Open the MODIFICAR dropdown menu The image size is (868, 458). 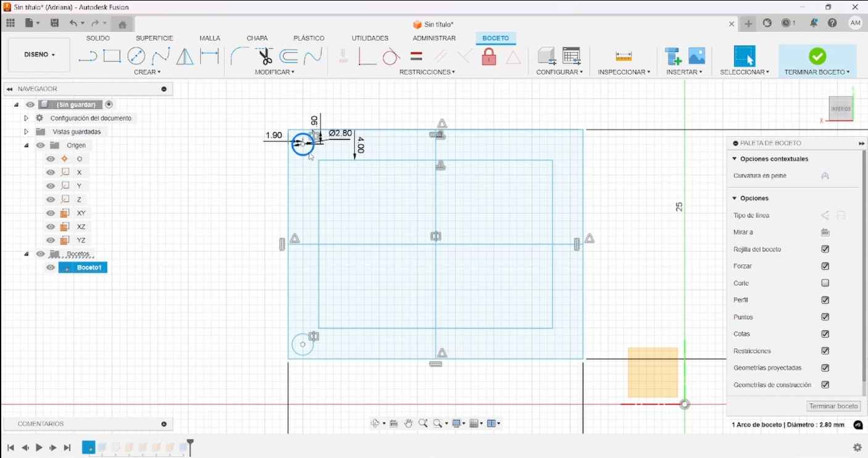275,72
